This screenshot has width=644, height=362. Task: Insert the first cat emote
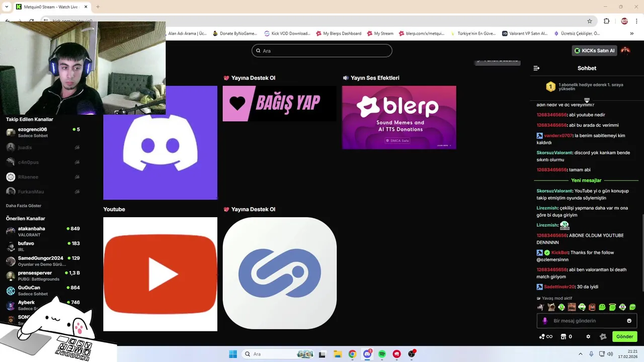pyautogui.click(x=541, y=307)
